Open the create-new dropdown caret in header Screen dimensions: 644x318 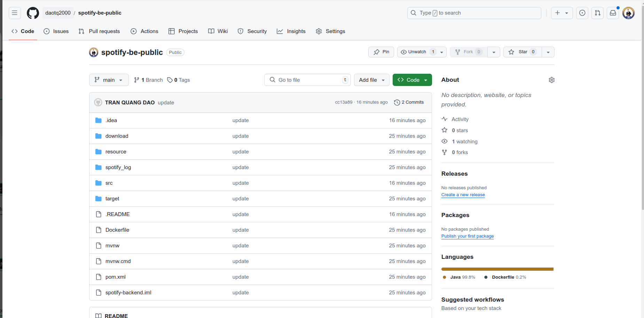(567, 13)
